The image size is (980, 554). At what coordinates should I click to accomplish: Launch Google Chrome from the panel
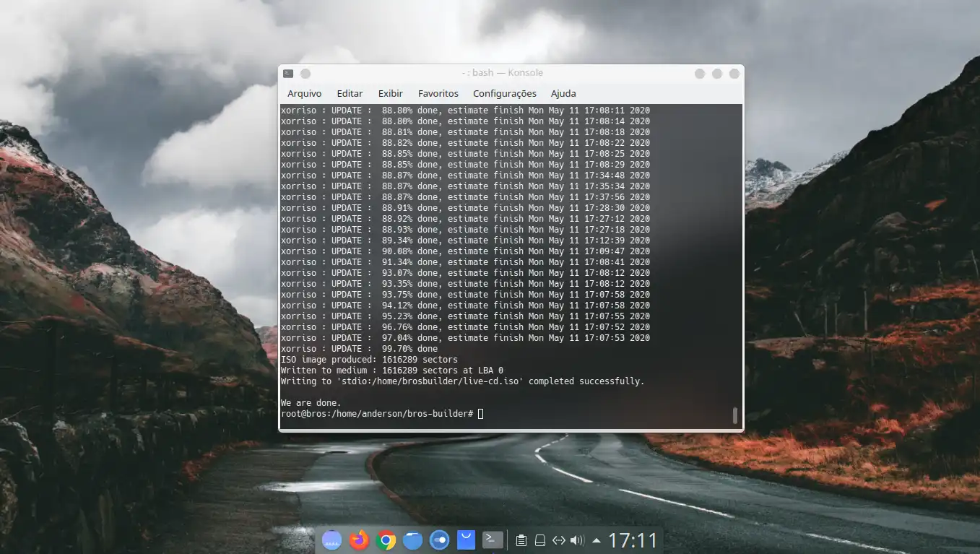386,540
